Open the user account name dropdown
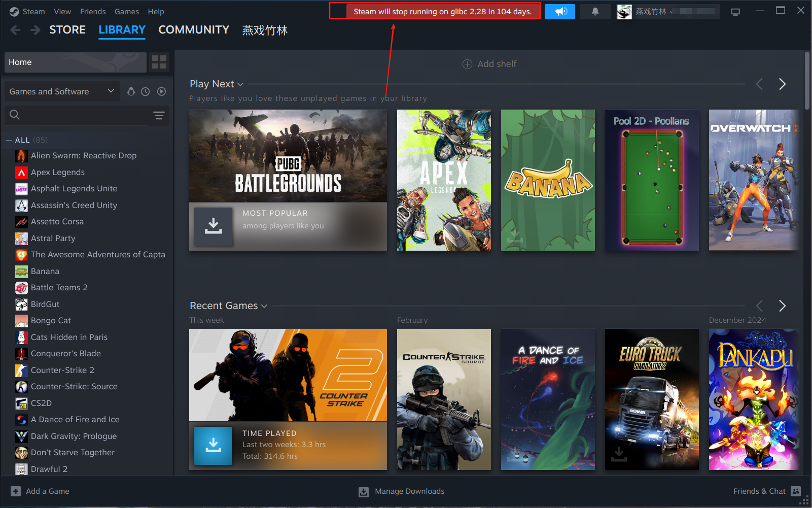The image size is (812, 508). coord(668,12)
